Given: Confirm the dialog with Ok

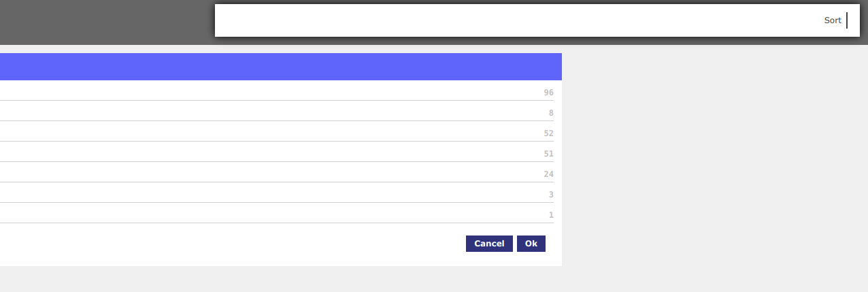Looking at the screenshot, I should click(531, 244).
